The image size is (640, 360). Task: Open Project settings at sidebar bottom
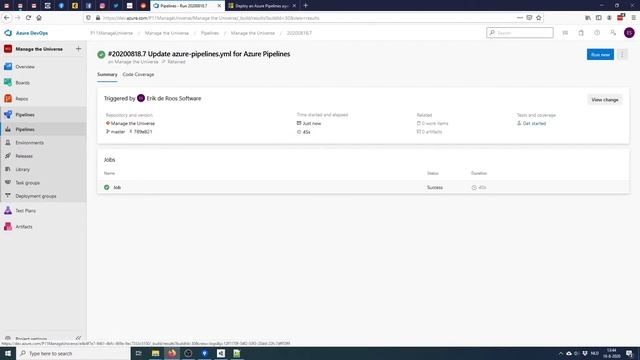[x=31, y=339]
